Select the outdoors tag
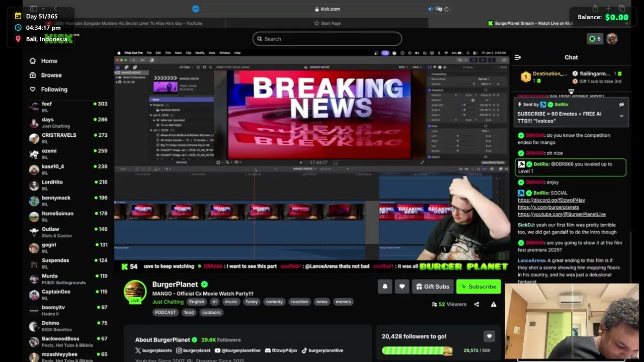The width and height of the screenshot is (644, 362). click(211, 312)
